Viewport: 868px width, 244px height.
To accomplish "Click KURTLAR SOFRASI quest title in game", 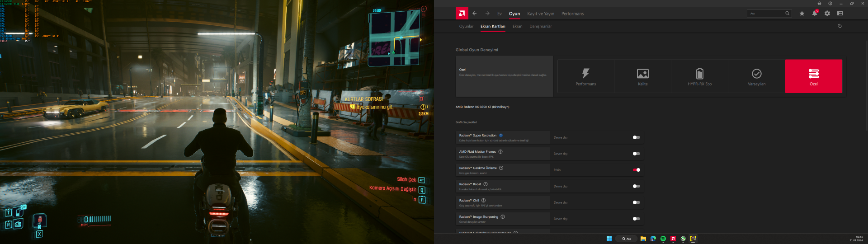I will click(363, 99).
